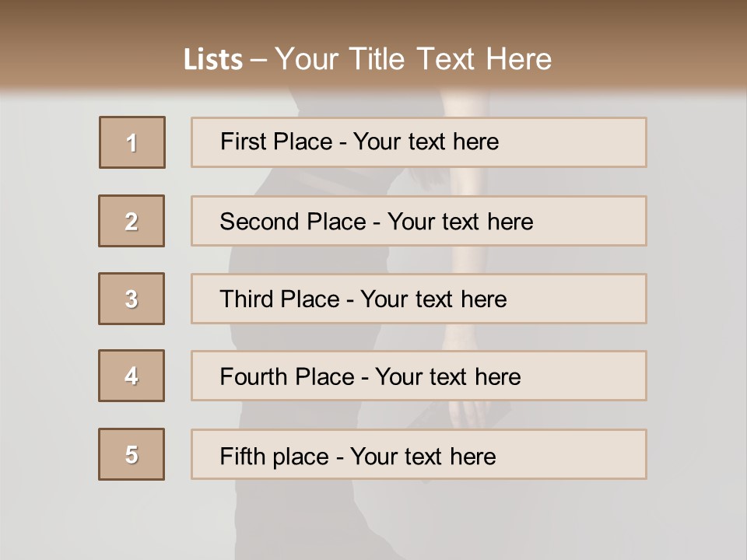Click the words "Fifth place"
The width and height of the screenshot is (747, 560).
[x=275, y=456]
